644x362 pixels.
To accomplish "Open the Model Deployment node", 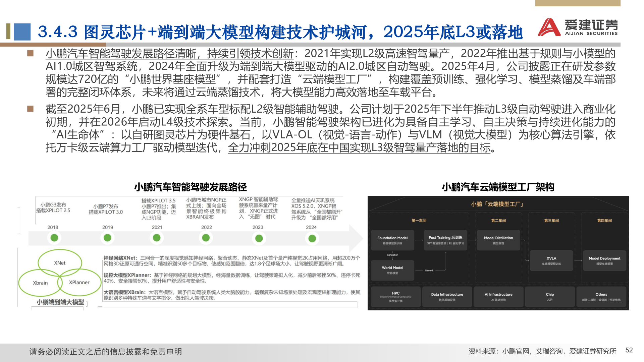I will [x=605, y=261].
